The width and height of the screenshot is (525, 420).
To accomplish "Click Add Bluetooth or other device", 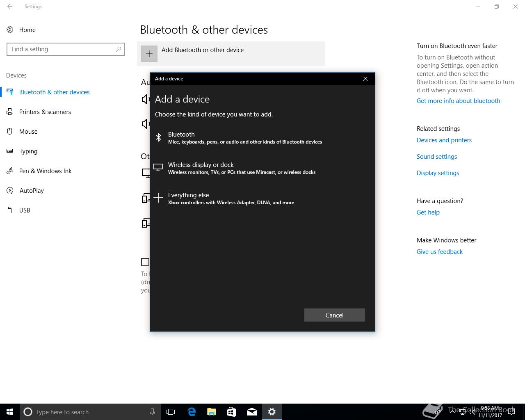I will point(231,54).
